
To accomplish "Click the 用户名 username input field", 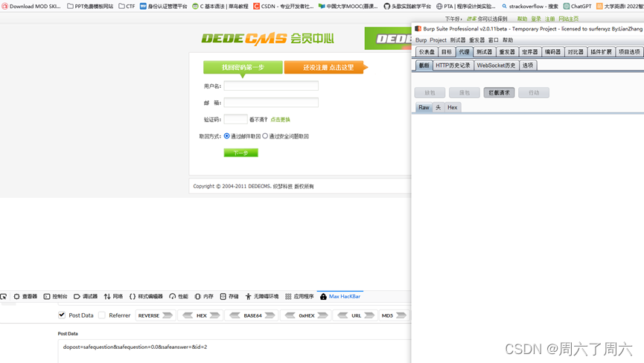I will 271,86.
